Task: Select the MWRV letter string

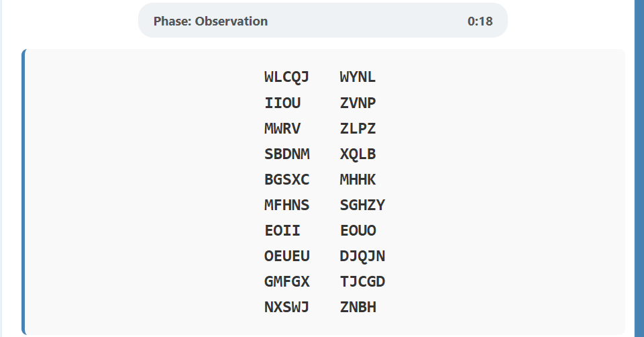Action: pos(282,129)
